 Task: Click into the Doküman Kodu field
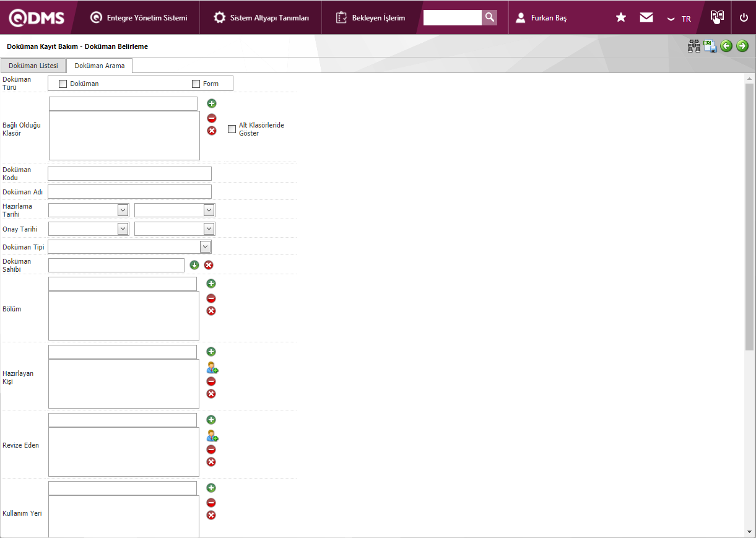pos(129,173)
